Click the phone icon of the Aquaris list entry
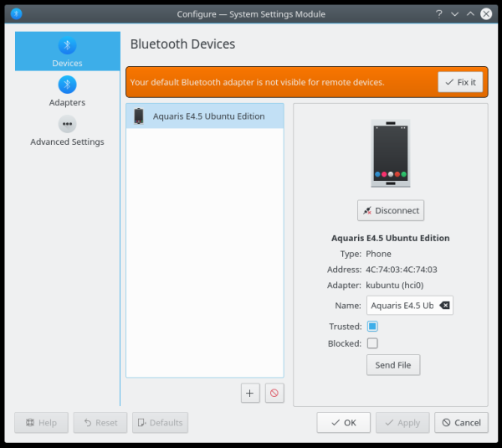The height and width of the screenshot is (448, 502). (x=139, y=116)
